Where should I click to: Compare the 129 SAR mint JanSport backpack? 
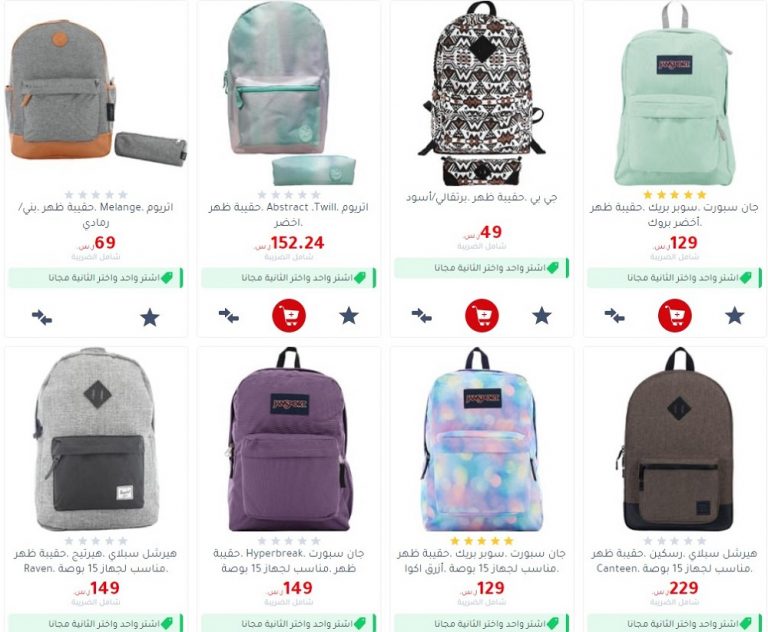615,316
